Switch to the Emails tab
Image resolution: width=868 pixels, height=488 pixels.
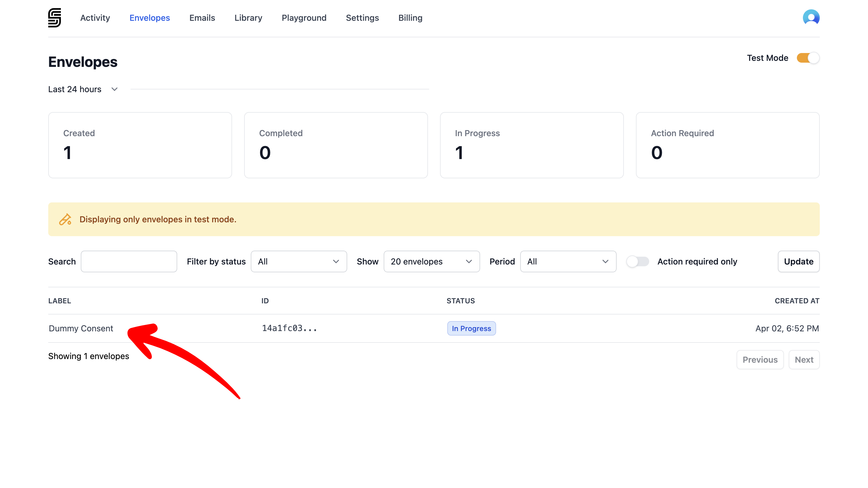pos(202,18)
